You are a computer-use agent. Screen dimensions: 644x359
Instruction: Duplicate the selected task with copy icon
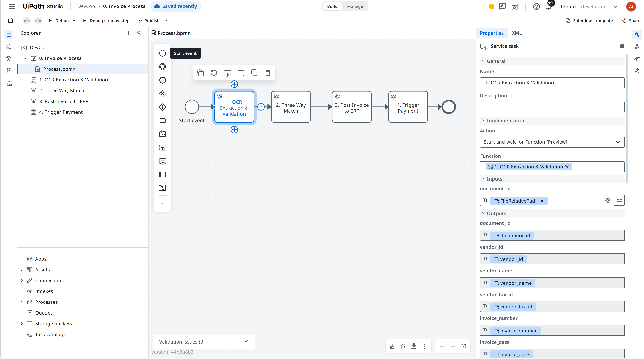tap(254, 73)
